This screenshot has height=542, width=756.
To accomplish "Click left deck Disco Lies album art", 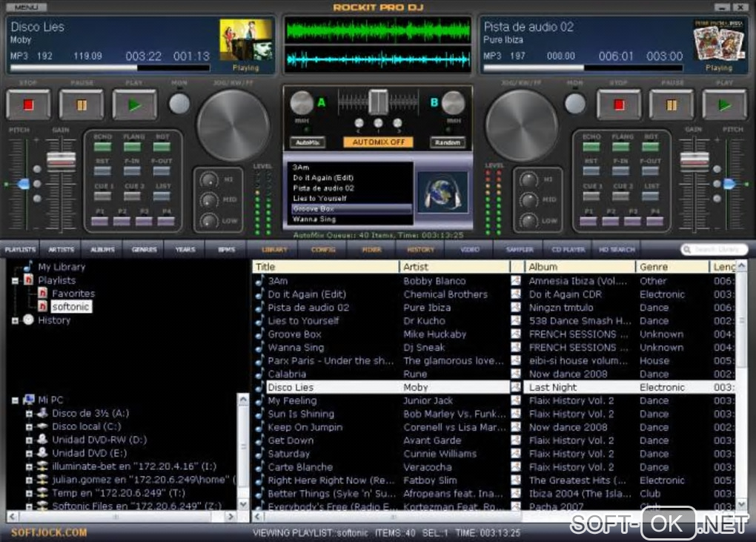I will [x=246, y=40].
